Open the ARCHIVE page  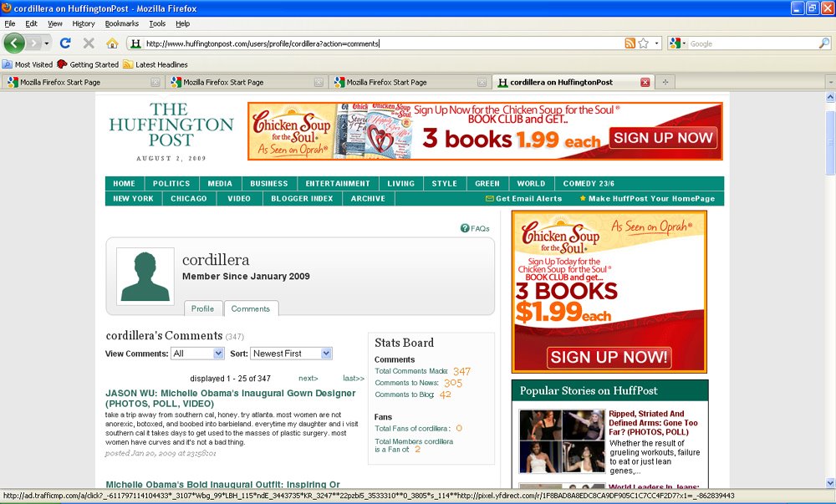pos(368,198)
